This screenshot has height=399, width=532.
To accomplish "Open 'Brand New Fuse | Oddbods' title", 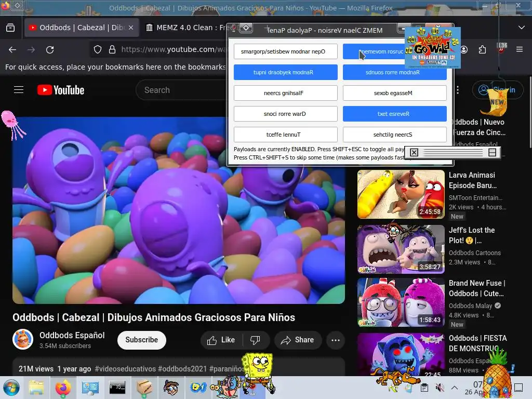I will pos(477,288).
